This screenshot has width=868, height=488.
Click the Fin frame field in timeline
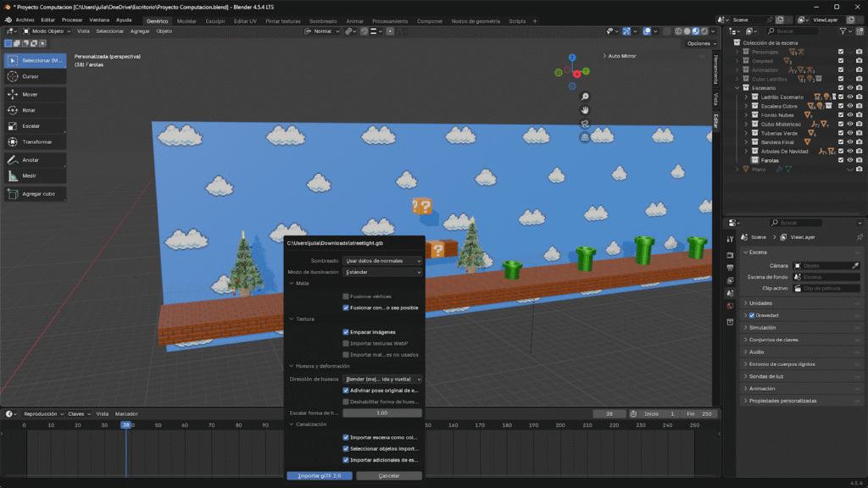pyautogui.click(x=698, y=413)
